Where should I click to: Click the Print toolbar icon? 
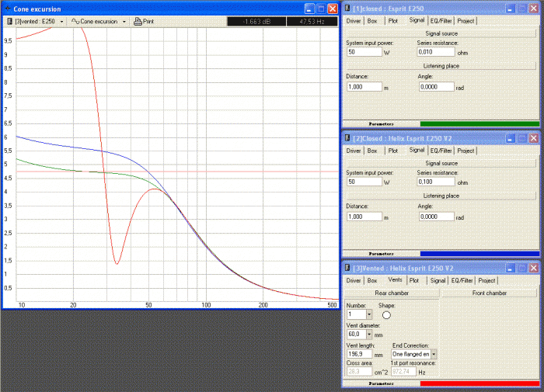pos(138,21)
